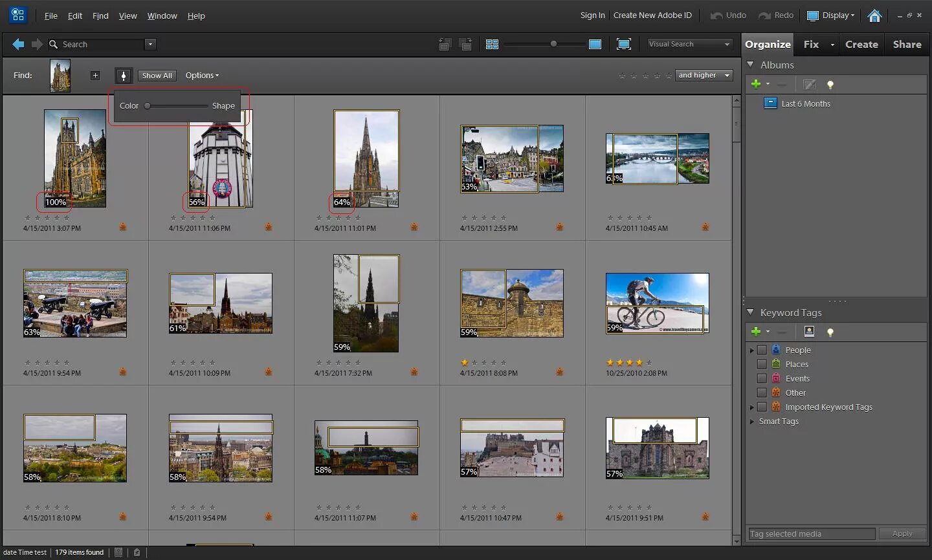Click the status bar lock-shaped icon
This screenshot has width=932, height=560.
[137, 552]
